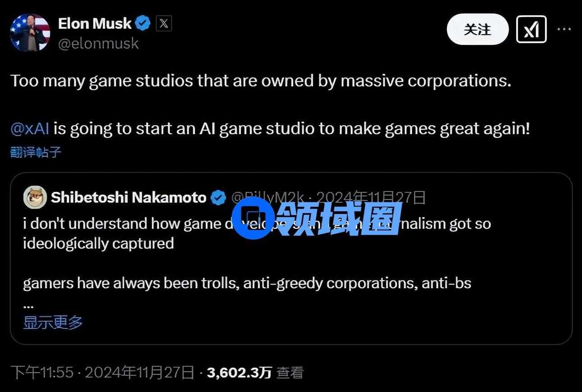Follow the @xAI mention link
The width and height of the screenshot is (582, 392).
(29, 129)
